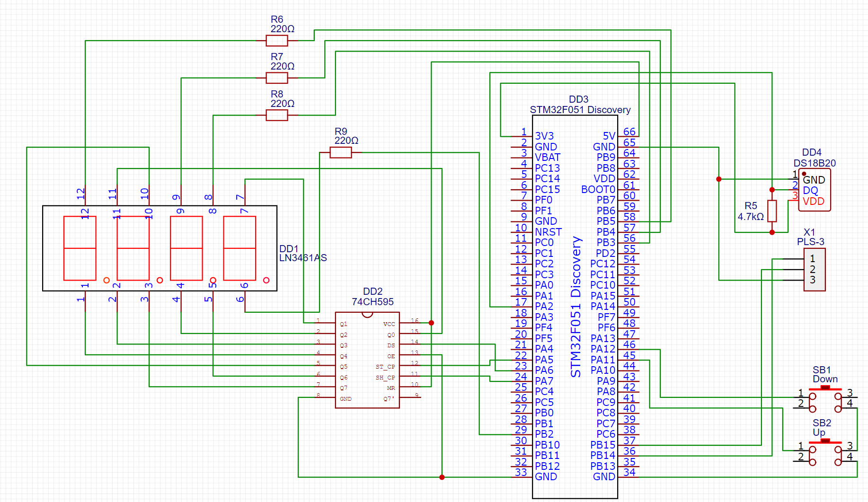This screenshot has width=868, height=502.
Task: Click the red VDD pin label on DS18B20
Action: (x=814, y=201)
